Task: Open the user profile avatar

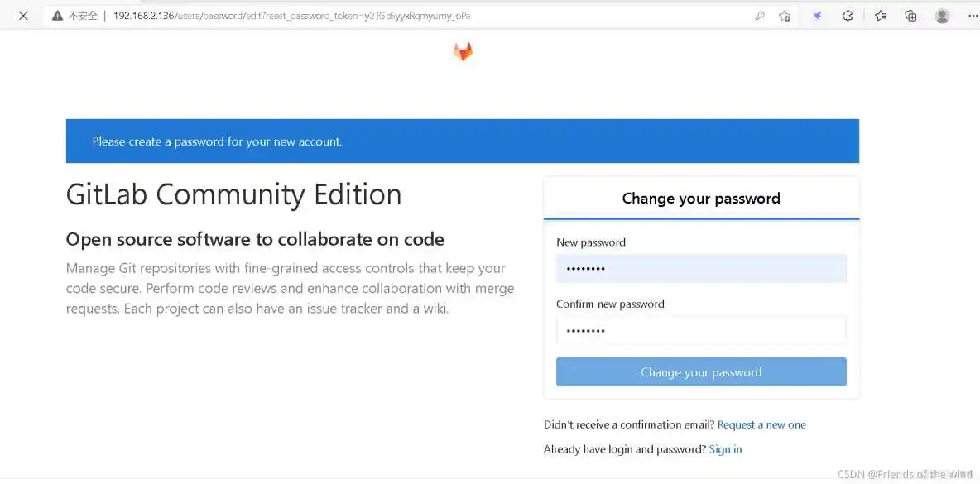Action: pos(942,16)
